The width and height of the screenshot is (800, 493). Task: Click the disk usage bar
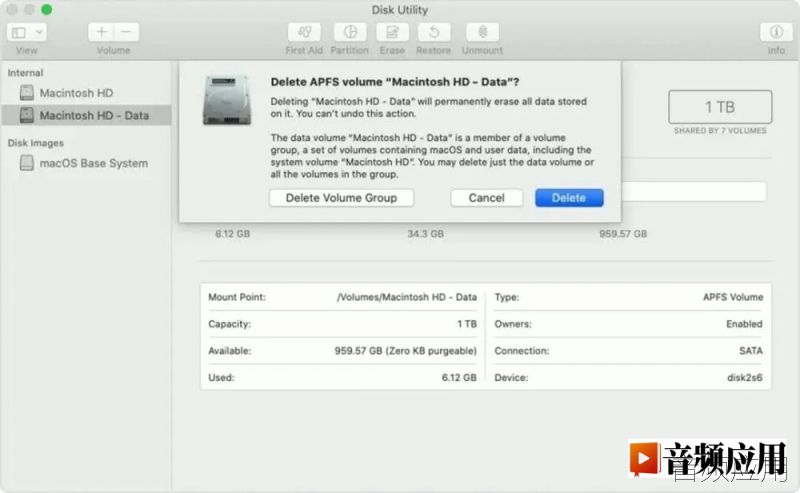tap(693, 192)
